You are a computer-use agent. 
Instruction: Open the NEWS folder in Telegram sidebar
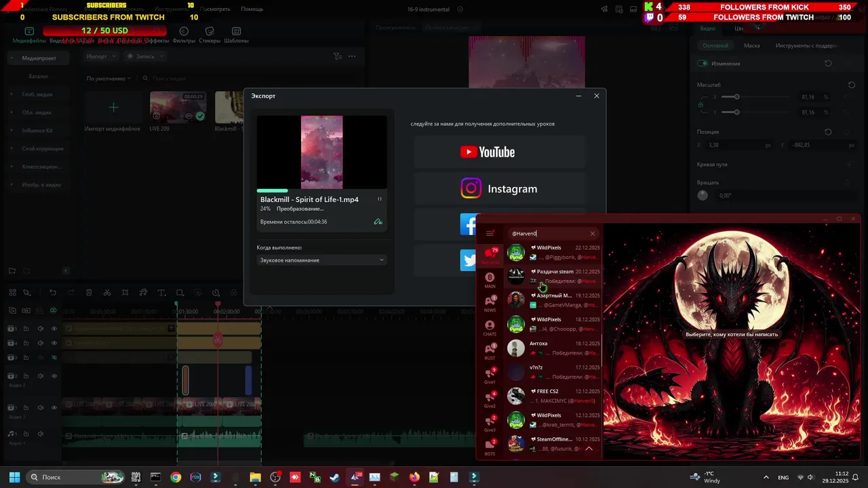(490, 304)
